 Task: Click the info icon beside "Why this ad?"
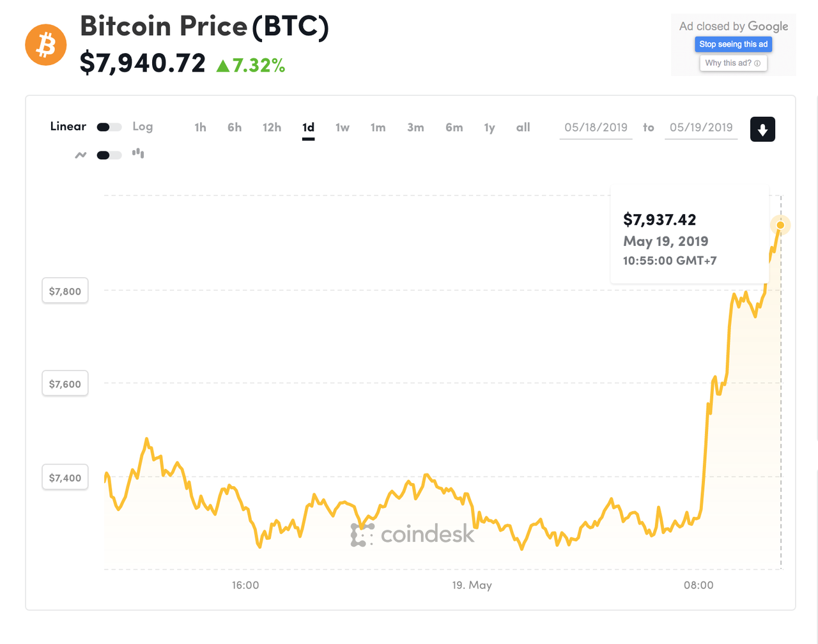pos(758,63)
